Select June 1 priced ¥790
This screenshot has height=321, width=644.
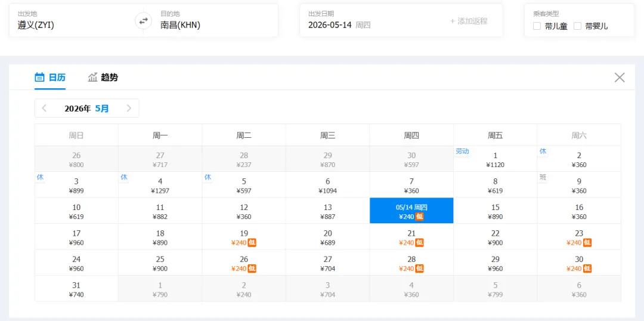[x=160, y=289]
